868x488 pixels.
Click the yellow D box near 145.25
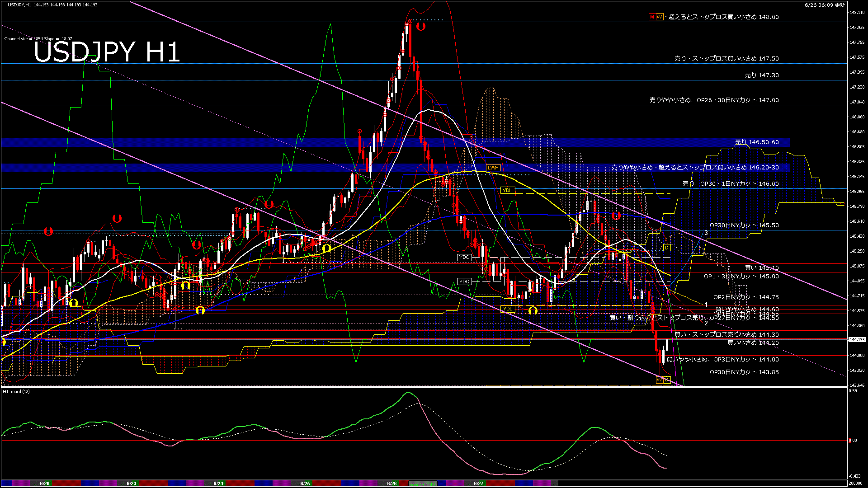(x=667, y=248)
